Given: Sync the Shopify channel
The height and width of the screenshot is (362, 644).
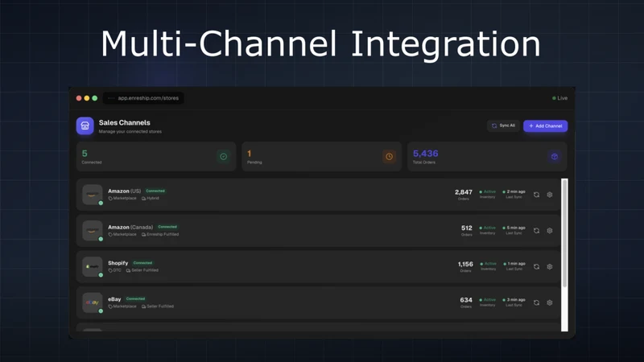Looking at the screenshot, I should 536,267.
